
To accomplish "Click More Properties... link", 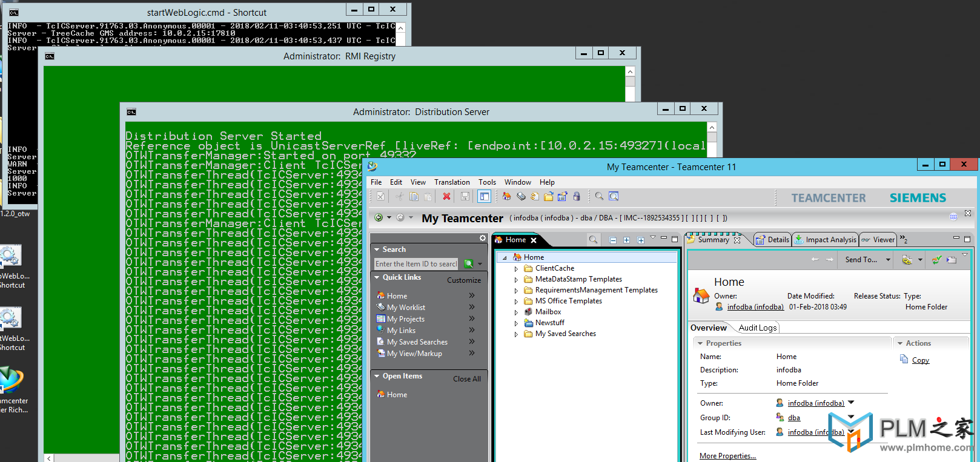I will tap(727, 456).
